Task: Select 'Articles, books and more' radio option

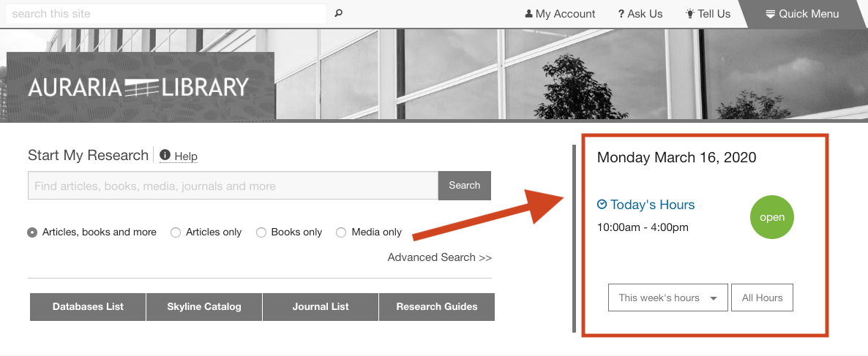Action: (x=33, y=232)
